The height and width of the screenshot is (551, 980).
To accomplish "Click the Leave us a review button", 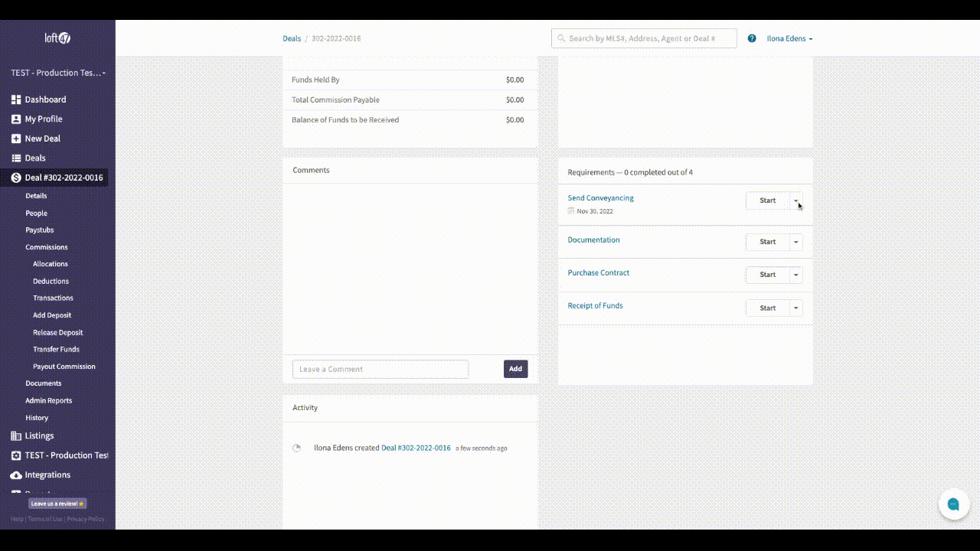I will click(57, 504).
